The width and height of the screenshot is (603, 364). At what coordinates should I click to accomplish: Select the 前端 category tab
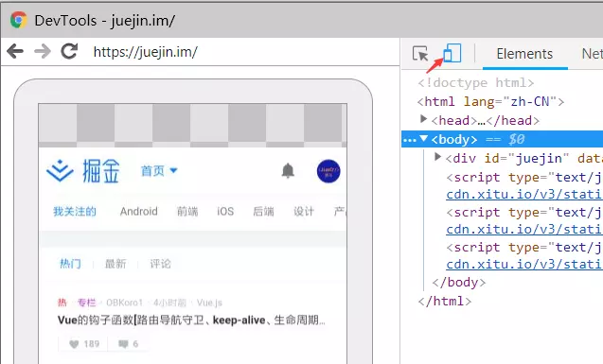[187, 211]
